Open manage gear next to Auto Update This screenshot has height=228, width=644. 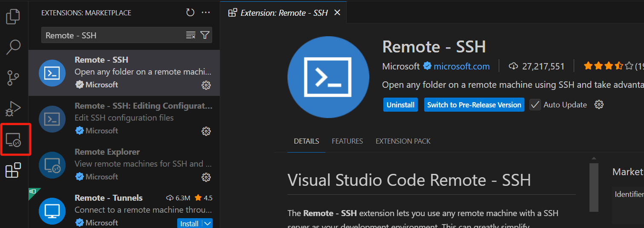tap(599, 105)
